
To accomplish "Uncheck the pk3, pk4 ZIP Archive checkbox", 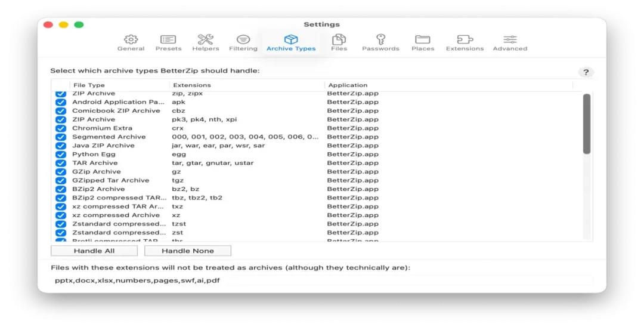I will pyautogui.click(x=60, y=119).
